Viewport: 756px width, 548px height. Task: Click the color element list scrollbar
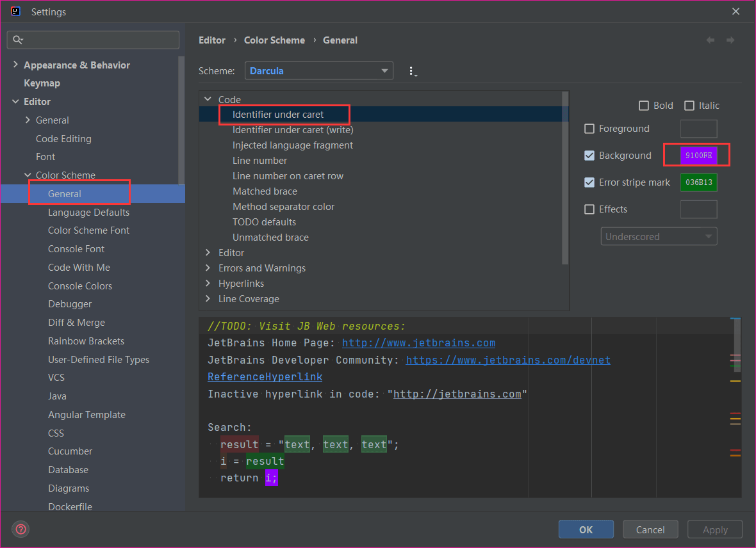[x=565, y=178]
